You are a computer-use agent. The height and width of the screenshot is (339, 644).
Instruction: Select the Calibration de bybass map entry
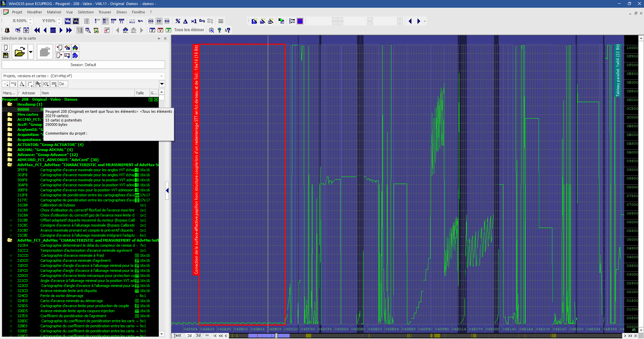pyautogui.click(x=57, y=205)
